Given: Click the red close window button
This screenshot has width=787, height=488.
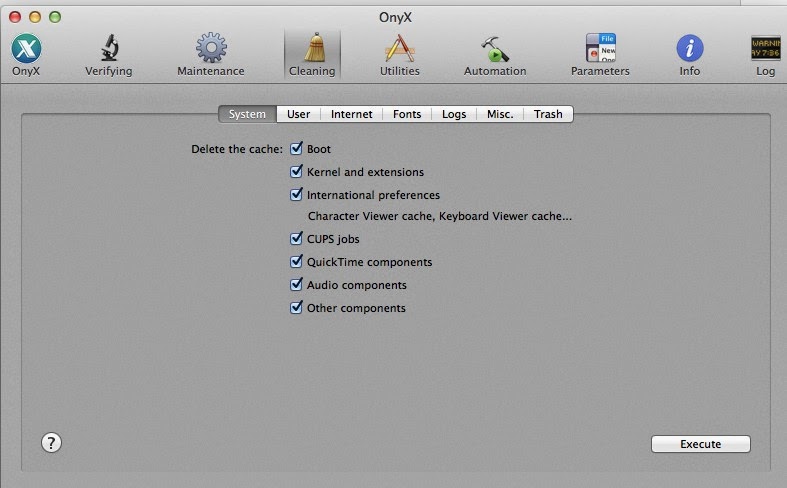Looking at the screenshot, I should [x=15, y=17].
